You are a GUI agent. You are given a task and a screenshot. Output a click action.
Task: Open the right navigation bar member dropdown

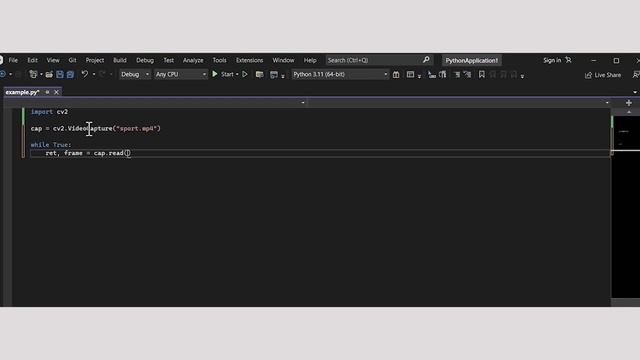pos(607,103)
